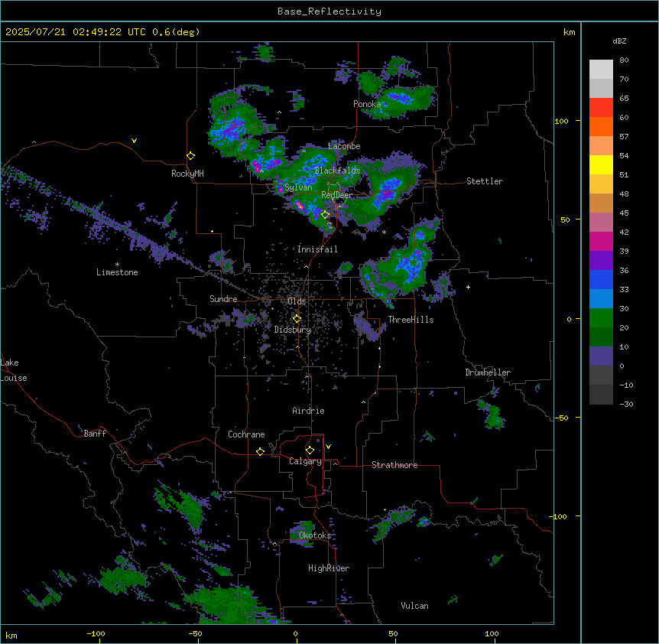
Task: Pick the light blue 30–33 dBZ legend swatch
Action: coord(601,299)
